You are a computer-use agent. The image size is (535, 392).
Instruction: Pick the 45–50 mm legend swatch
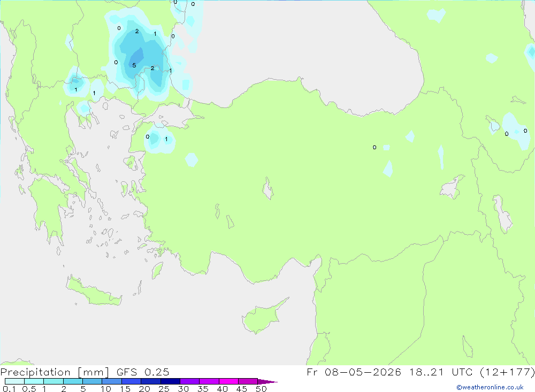click(x=248, y=381)
